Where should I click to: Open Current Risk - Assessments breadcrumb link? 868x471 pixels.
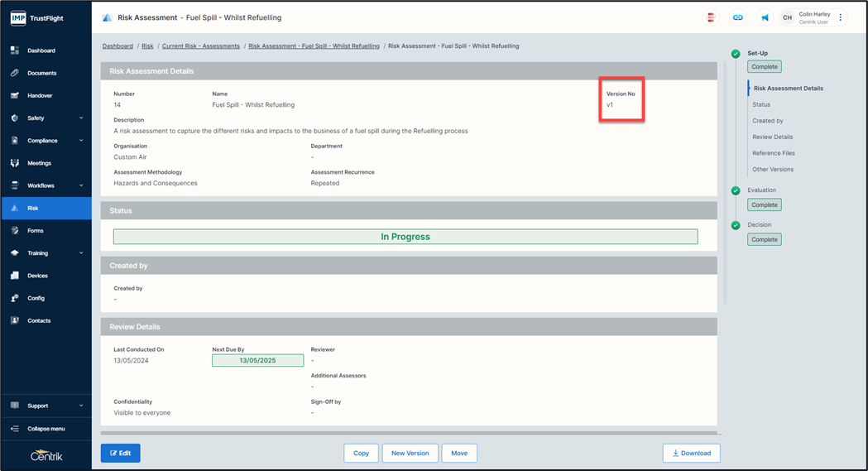[201, 46]
